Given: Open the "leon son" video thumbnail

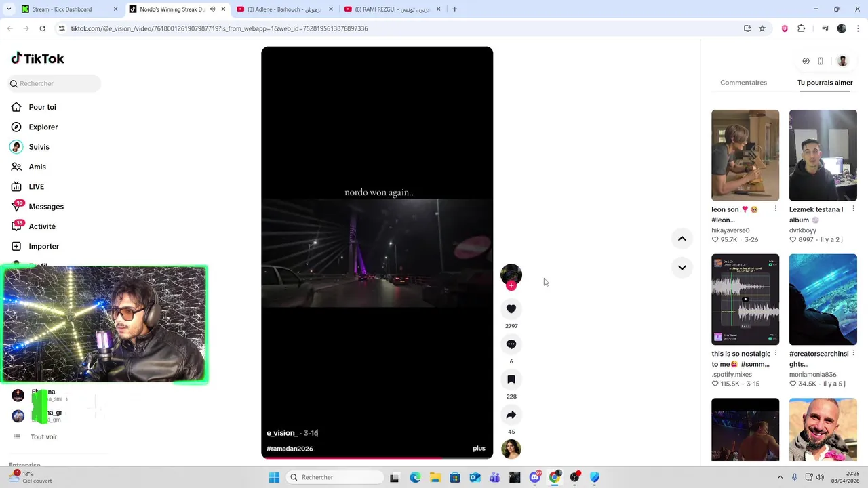Looking at the screenshot, I should [x=745, y=155].
